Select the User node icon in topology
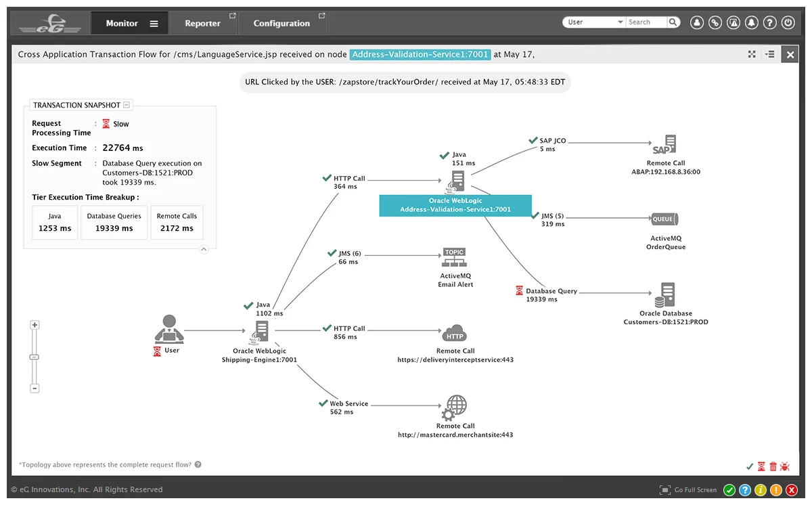The height and width of the screenshot is (505, 812). click(169, 329)
